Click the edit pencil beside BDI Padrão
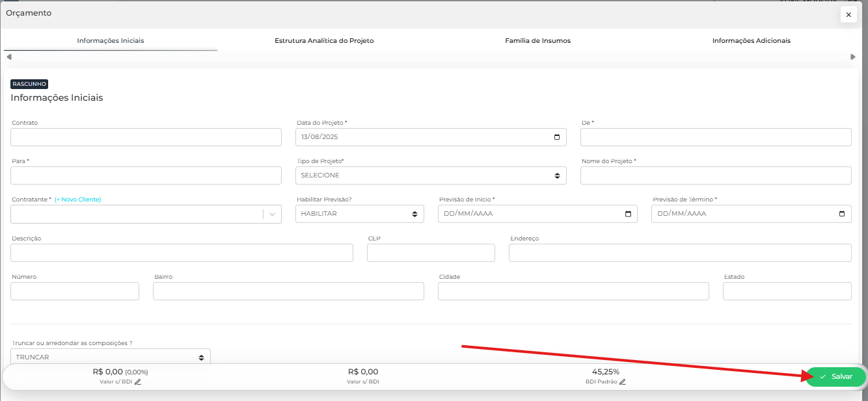 623,382
